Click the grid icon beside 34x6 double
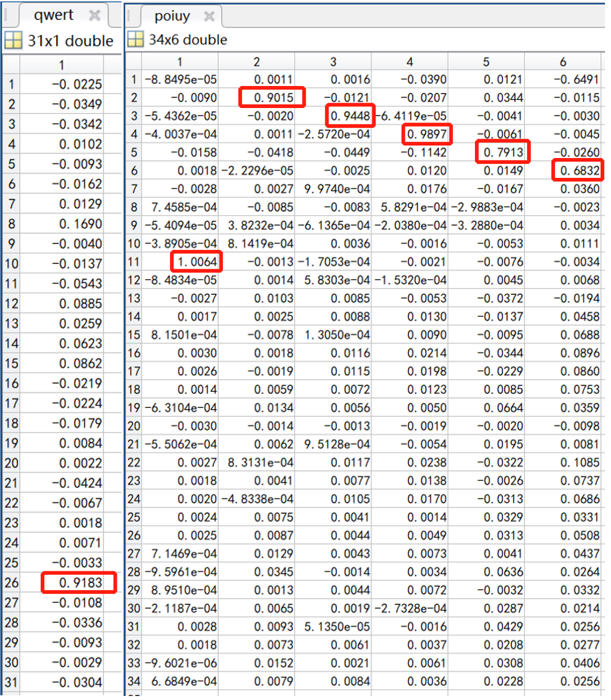This screenshot has width=611, height=700. [135, 39]
